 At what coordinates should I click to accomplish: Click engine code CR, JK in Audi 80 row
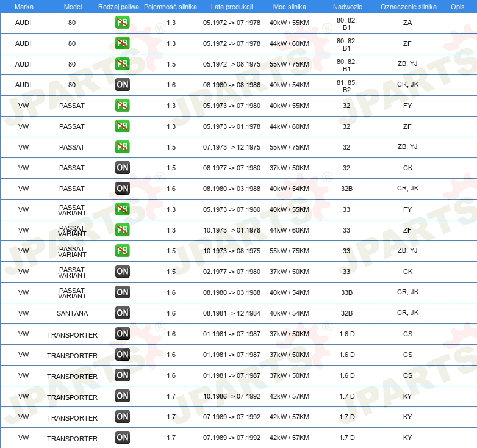[407, 85]
